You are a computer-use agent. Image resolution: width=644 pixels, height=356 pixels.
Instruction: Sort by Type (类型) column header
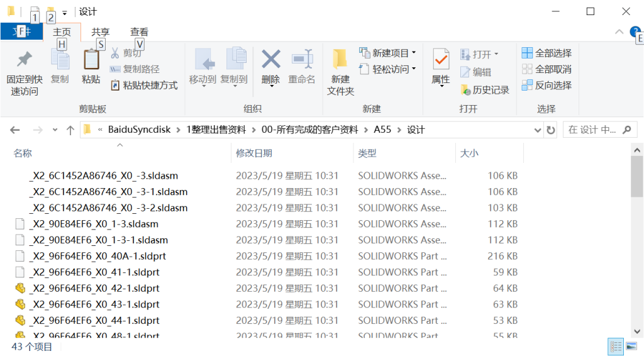[367, 153]
